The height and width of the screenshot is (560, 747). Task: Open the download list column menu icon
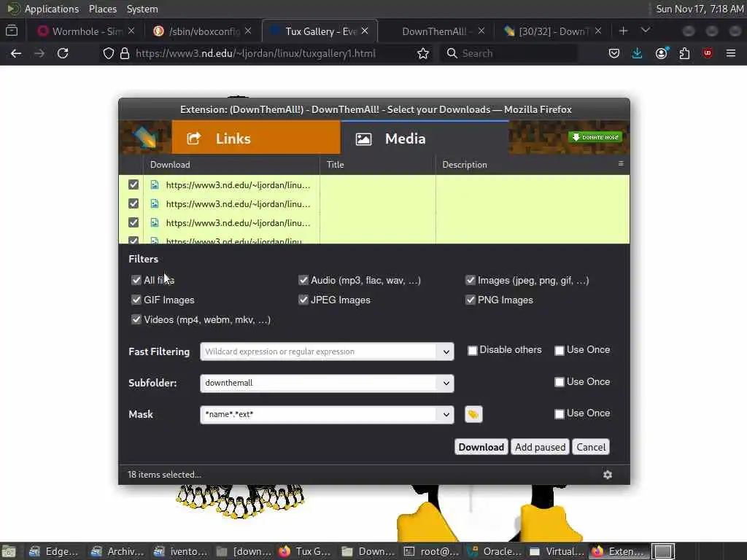tap(620, 164)
